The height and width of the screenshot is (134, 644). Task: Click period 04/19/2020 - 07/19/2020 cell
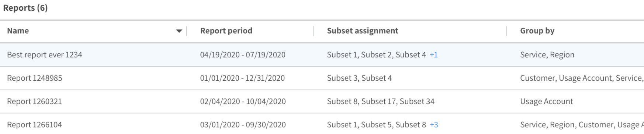pyautogui.click(x=243, y=55)
